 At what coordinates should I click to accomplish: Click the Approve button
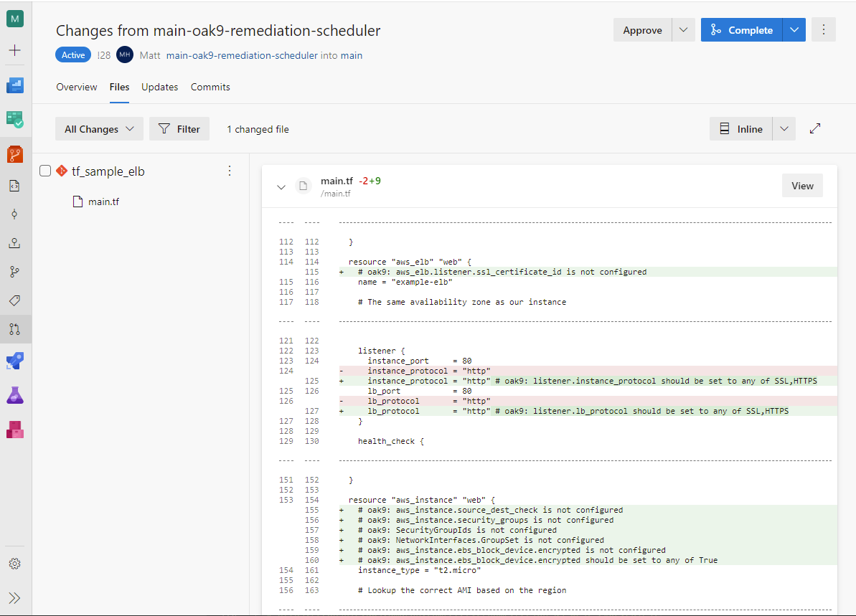click(x=642, y=30)
